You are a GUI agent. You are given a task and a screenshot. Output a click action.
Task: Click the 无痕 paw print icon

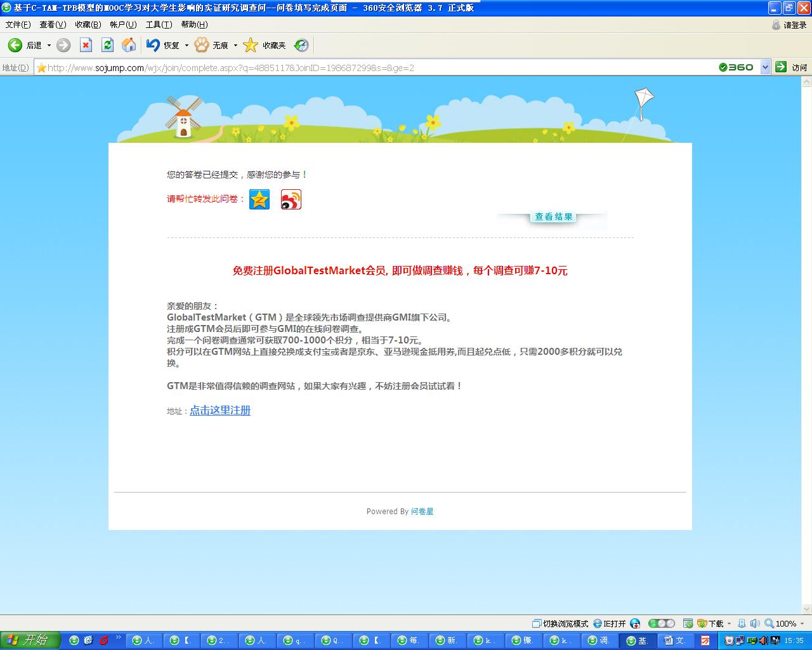(202, 45)
